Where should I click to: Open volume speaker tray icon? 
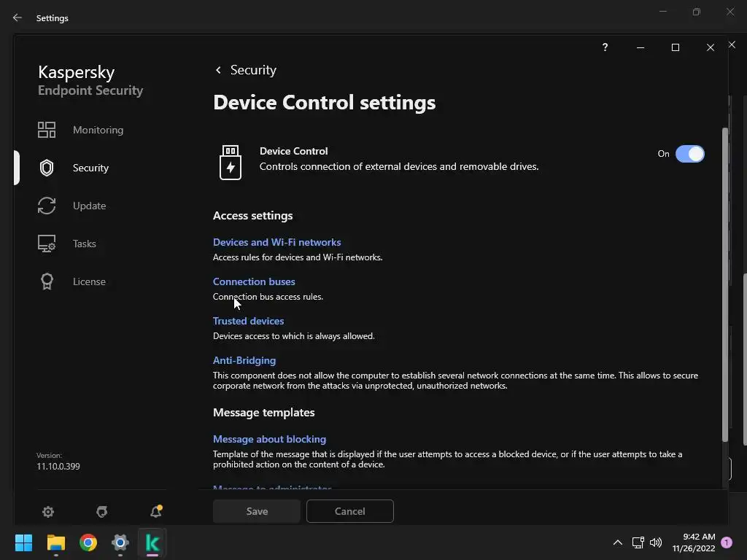click(656, 542)
